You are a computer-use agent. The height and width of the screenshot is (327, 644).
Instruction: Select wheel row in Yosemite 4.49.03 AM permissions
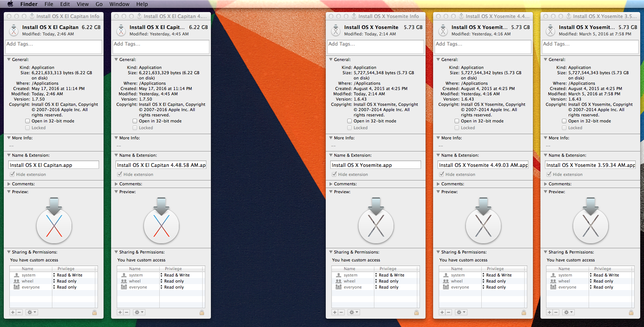(x=483, y=281)
